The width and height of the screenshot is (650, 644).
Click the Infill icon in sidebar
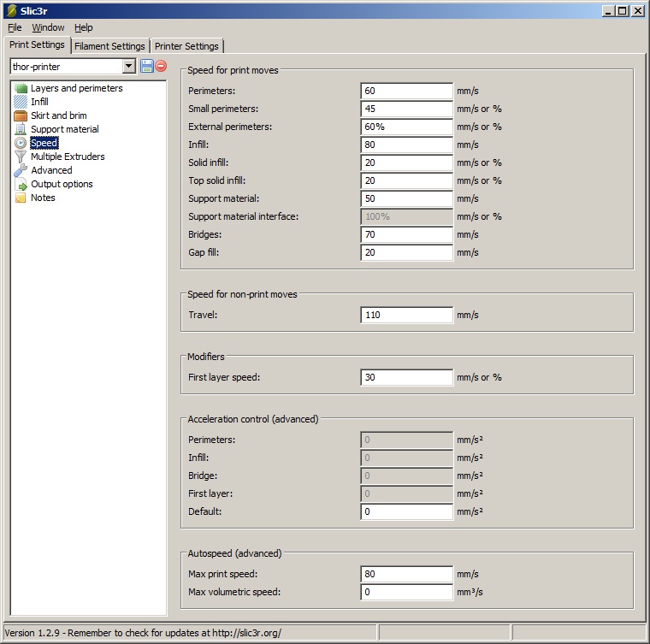pyautogui.click(x=21, y=102)
